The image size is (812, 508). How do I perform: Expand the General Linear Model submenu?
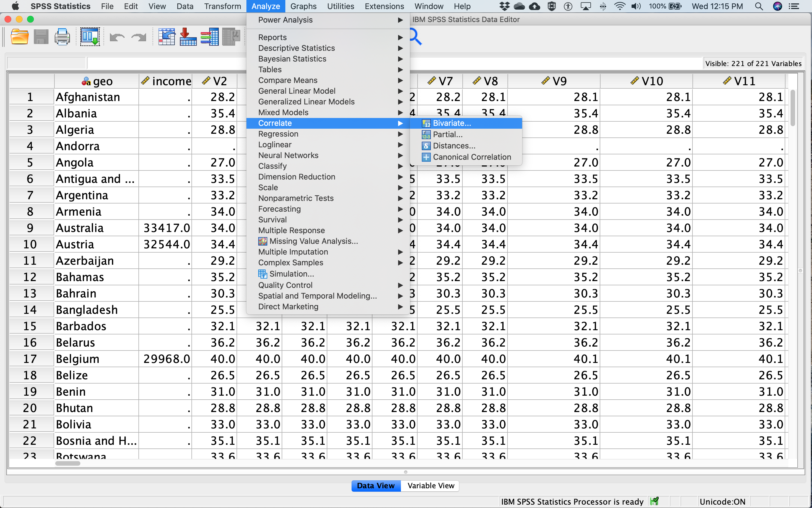click(x=328, y=91)
